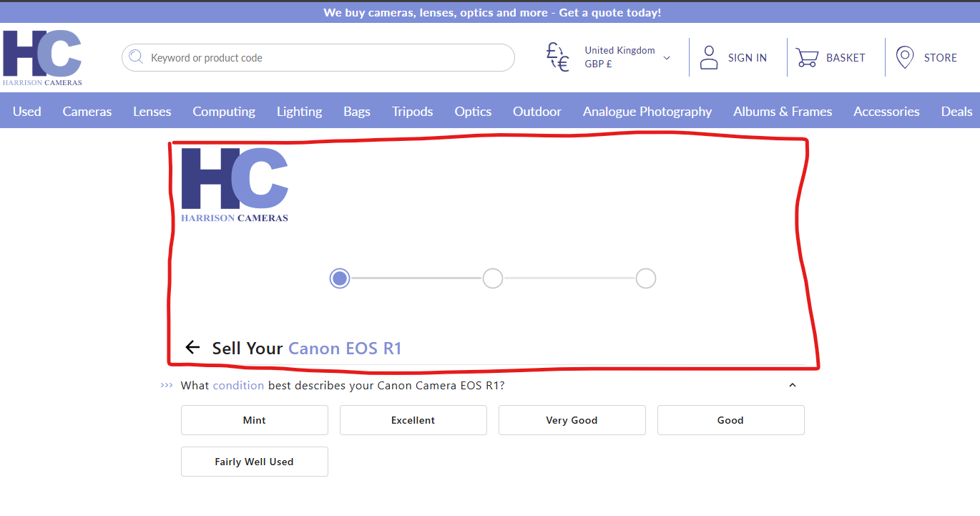Click the second progress step circle

tap(493, 278)
